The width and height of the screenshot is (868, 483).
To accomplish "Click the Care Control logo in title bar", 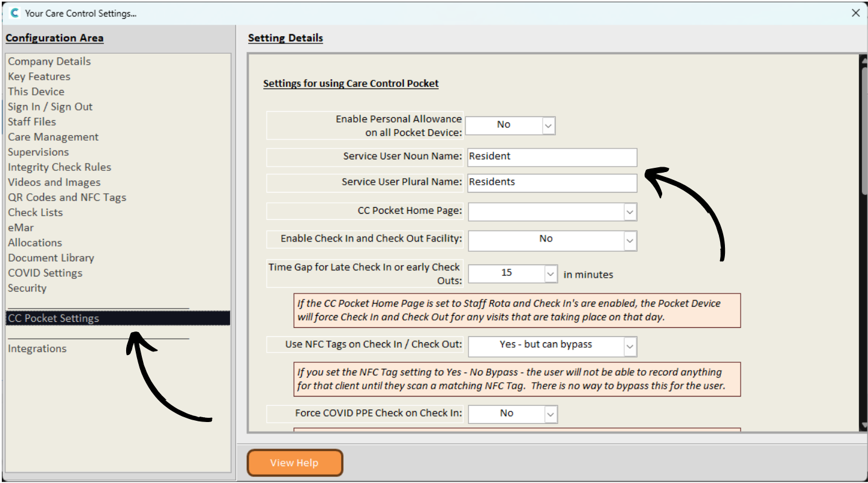I will click(14, 13).
